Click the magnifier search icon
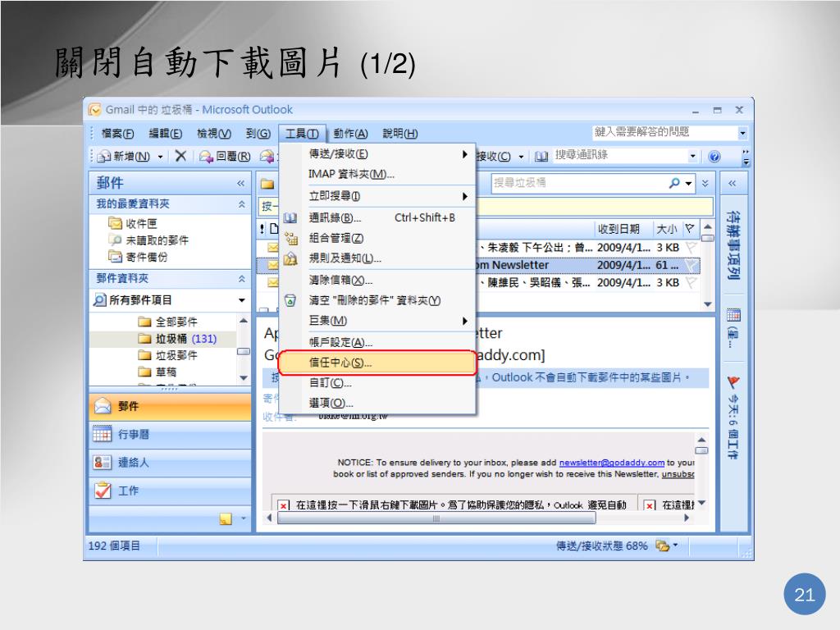Screen dimensions: 840x630 674,183
